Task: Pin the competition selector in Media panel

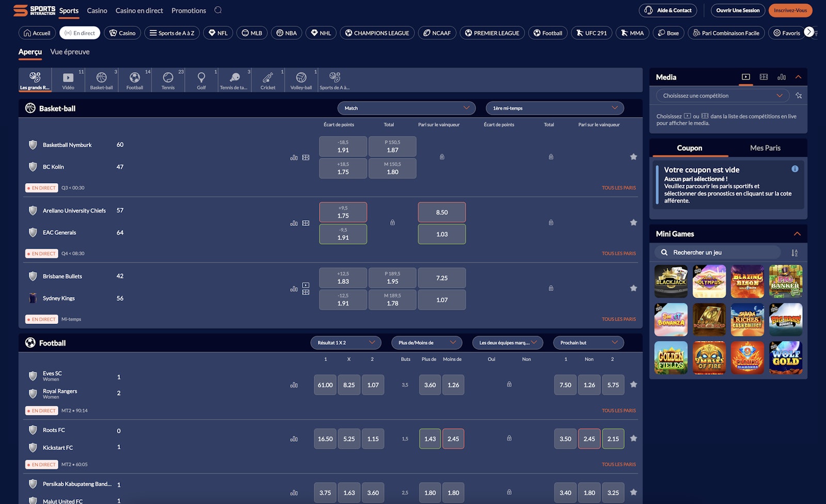Action: (799, 95)
